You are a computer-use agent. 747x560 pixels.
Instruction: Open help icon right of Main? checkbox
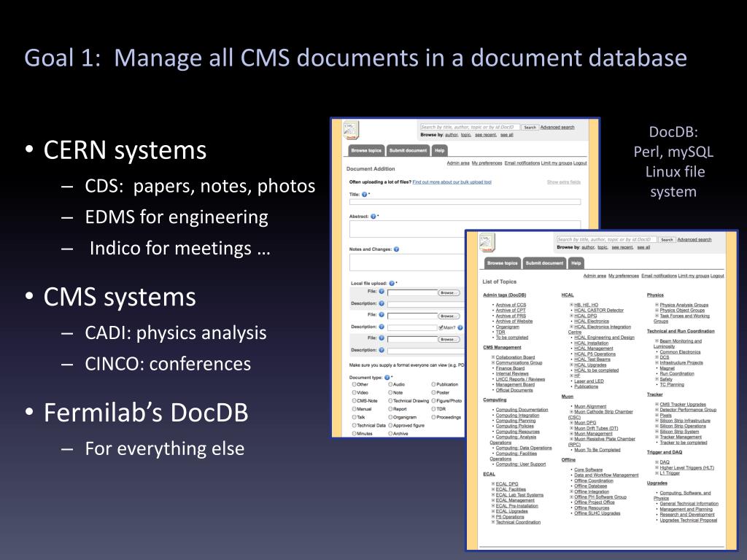[460, 327]
